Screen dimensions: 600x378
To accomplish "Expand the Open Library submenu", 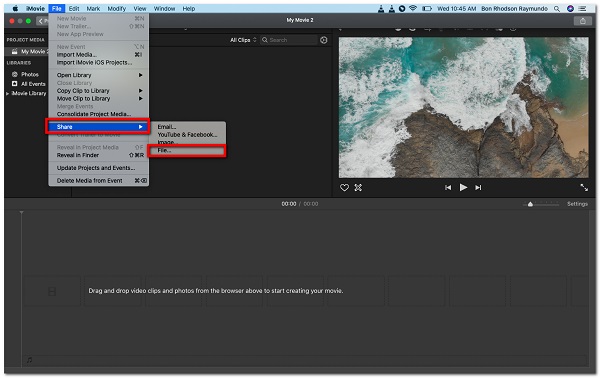I will pyautogui.click(x=99, y=75).
